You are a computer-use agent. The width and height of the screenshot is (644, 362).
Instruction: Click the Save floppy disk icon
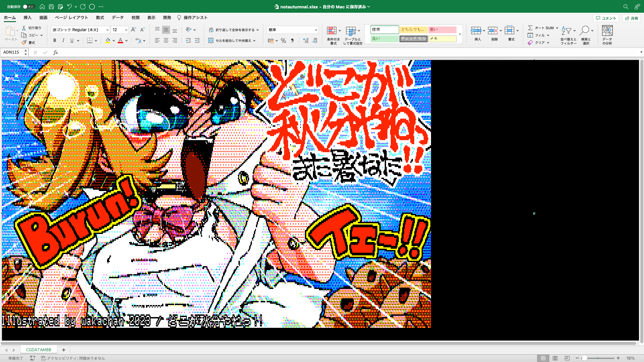[51, 6]
